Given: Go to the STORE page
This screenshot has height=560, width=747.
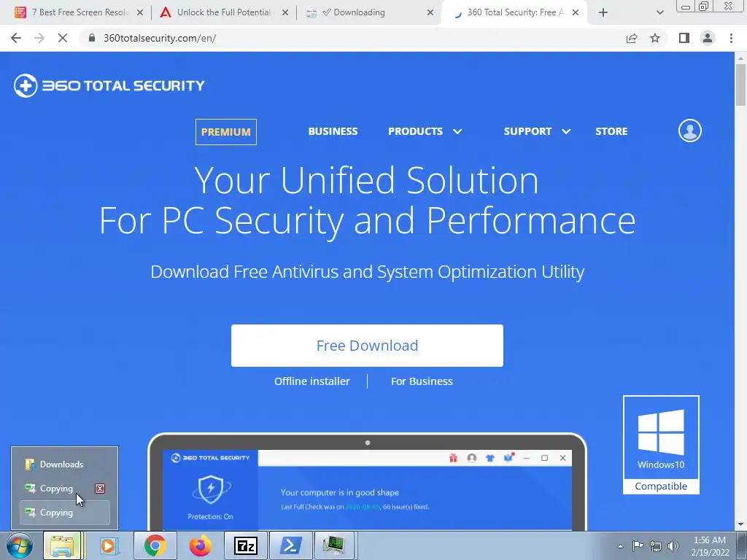Looking at the screenshot, I should tap(611, 131).
